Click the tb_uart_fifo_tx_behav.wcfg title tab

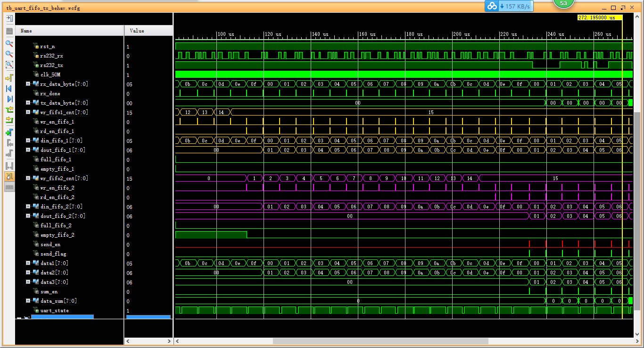click(x=43, y=8)
